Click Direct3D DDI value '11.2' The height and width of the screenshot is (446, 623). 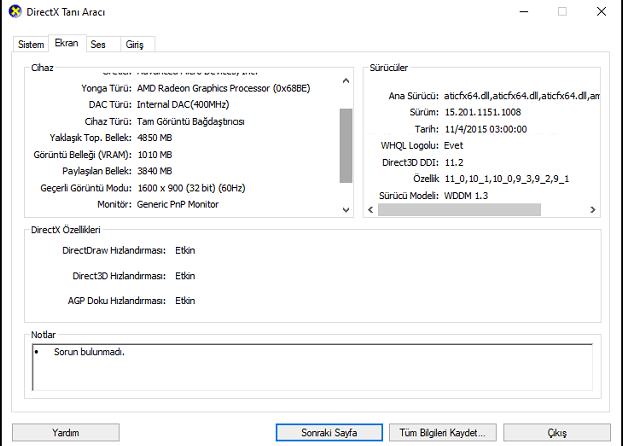click(454, 162)
